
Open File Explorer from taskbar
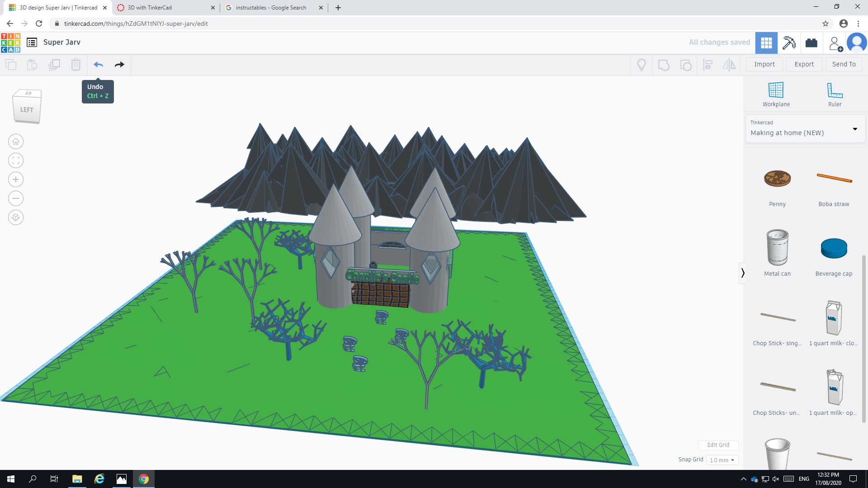[77, 479]
